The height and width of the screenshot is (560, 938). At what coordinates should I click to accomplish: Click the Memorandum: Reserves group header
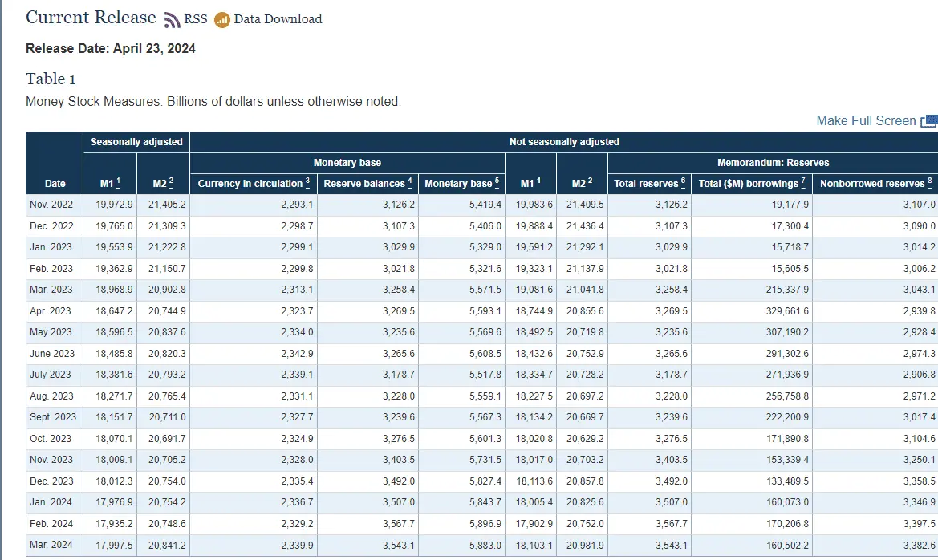773,163
